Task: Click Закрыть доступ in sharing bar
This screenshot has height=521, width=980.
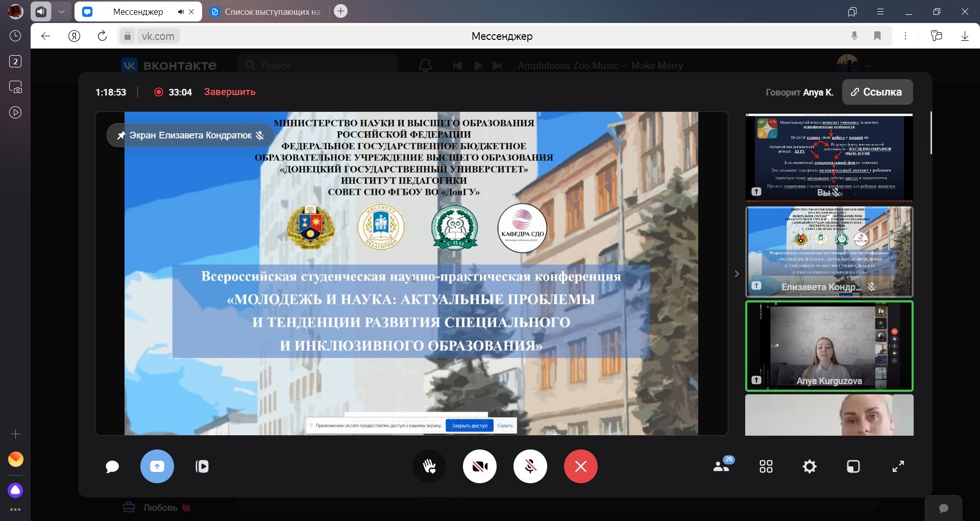Action: [x=470, y=425]
